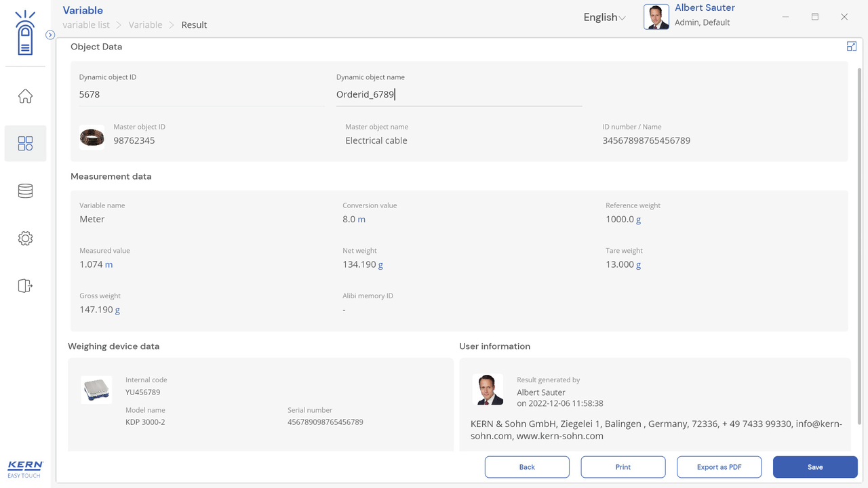Click the logout door icon
Viewport: 868px width, 488px height.
click(25, 285)
